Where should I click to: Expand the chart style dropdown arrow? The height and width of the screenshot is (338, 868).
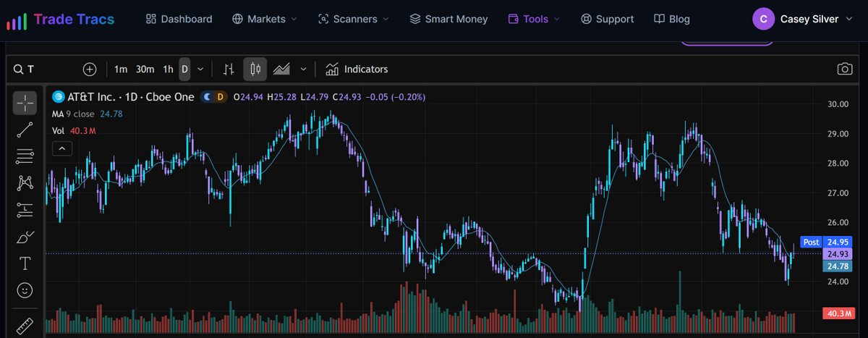[x=303, y=69]
